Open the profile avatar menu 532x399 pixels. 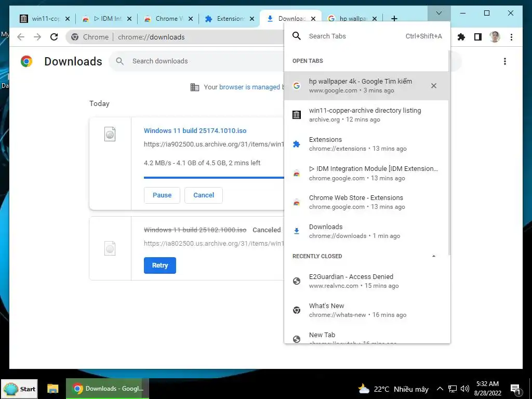[x=495, y=37]
